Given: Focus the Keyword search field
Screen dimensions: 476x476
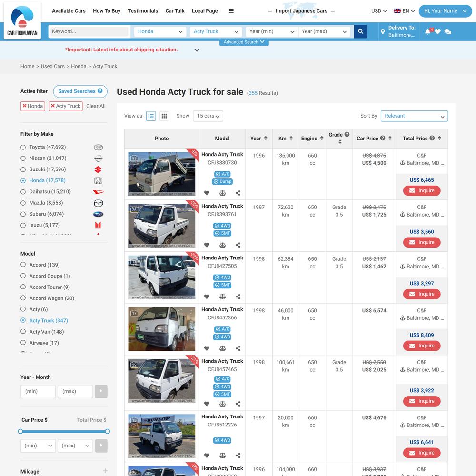Looking at the screenshot, I should (89, 31).
